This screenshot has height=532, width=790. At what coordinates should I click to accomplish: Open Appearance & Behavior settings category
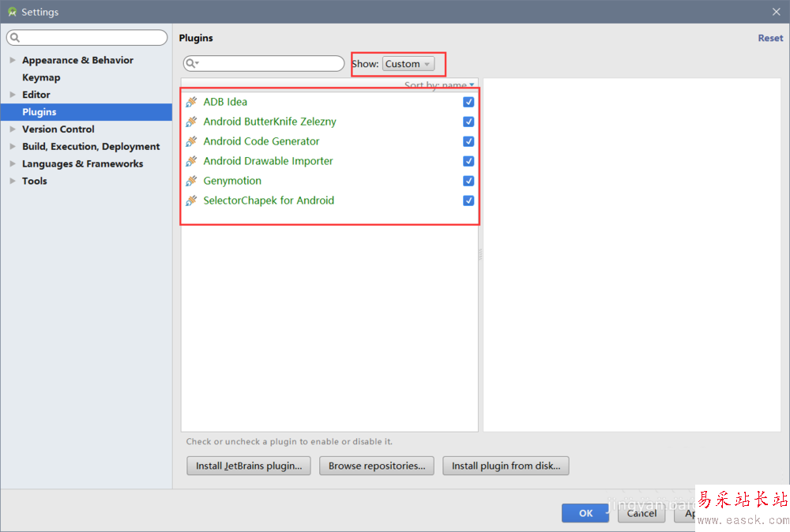[77, 60]
